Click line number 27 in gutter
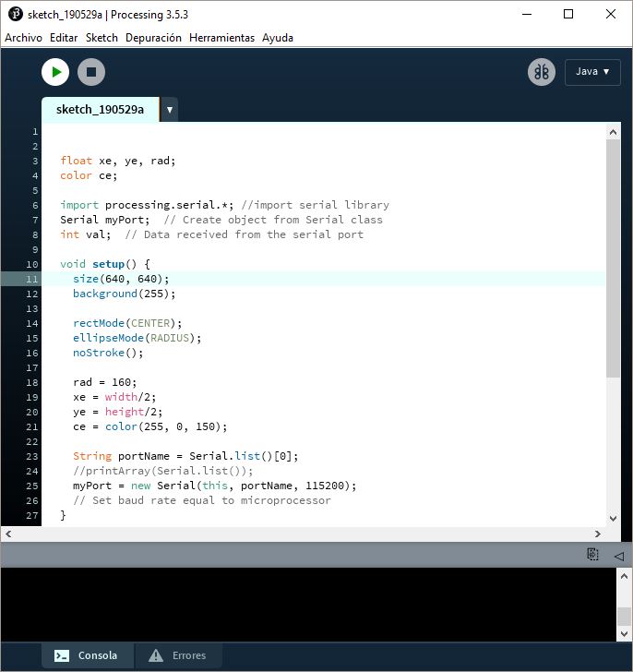 coord(32,516)
